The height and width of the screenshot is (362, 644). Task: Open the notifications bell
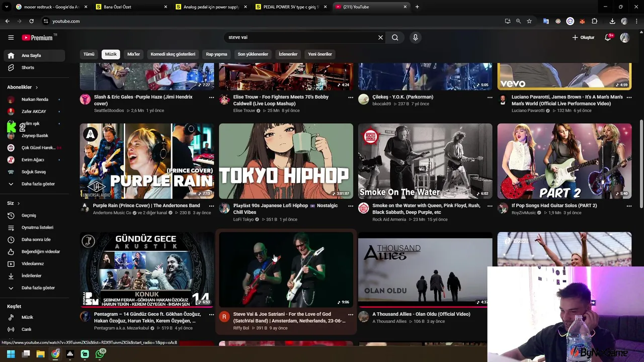608,37
